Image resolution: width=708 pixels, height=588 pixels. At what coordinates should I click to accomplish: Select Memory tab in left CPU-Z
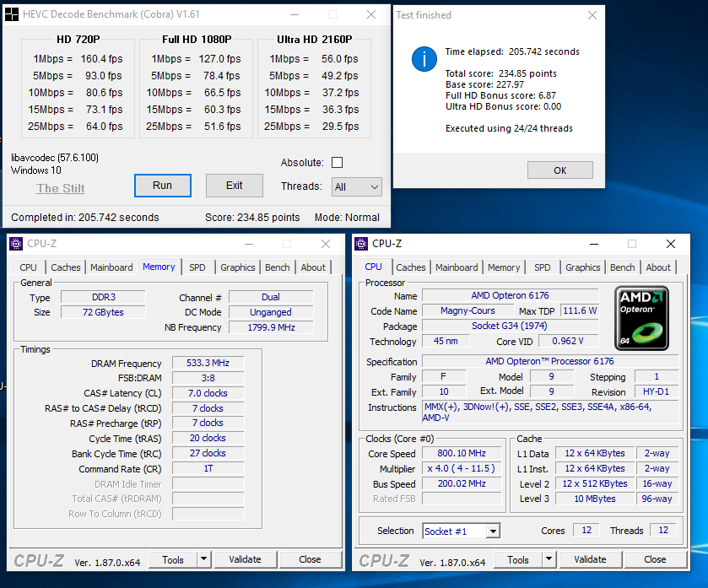(x=159, y=267)
